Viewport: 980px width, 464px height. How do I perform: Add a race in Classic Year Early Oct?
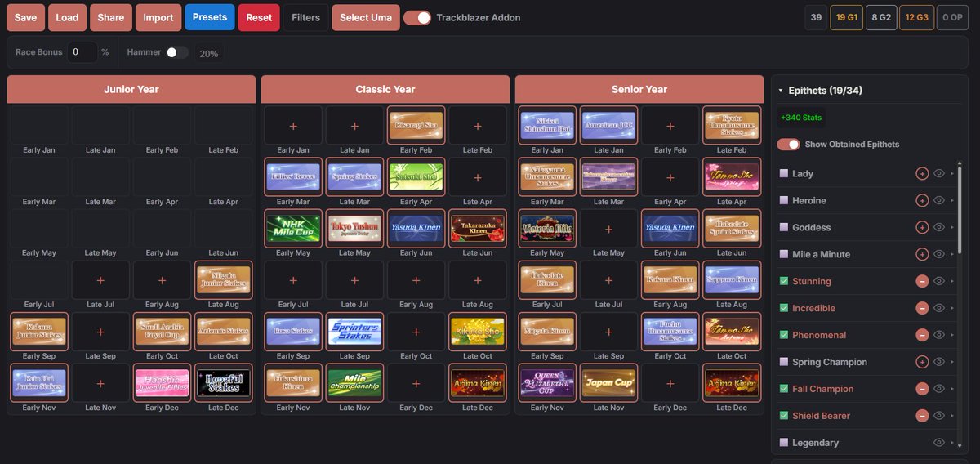[416, 332]
